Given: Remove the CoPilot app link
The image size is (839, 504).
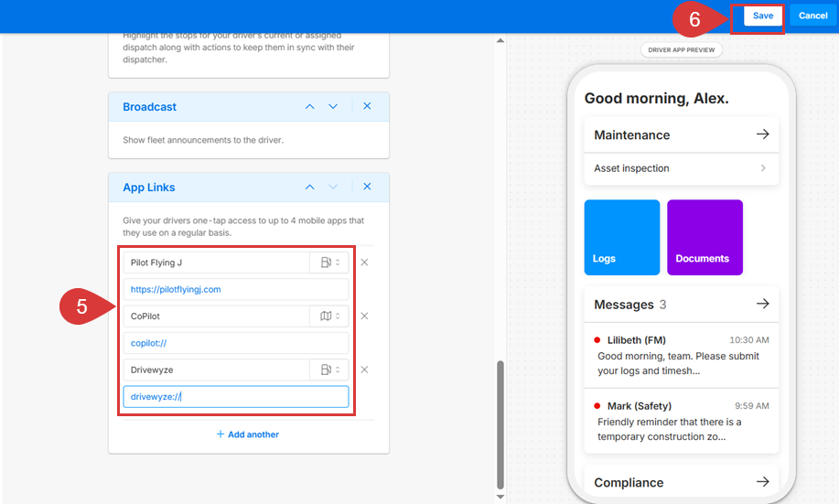Looking at the screenshot, I should 364,316.
